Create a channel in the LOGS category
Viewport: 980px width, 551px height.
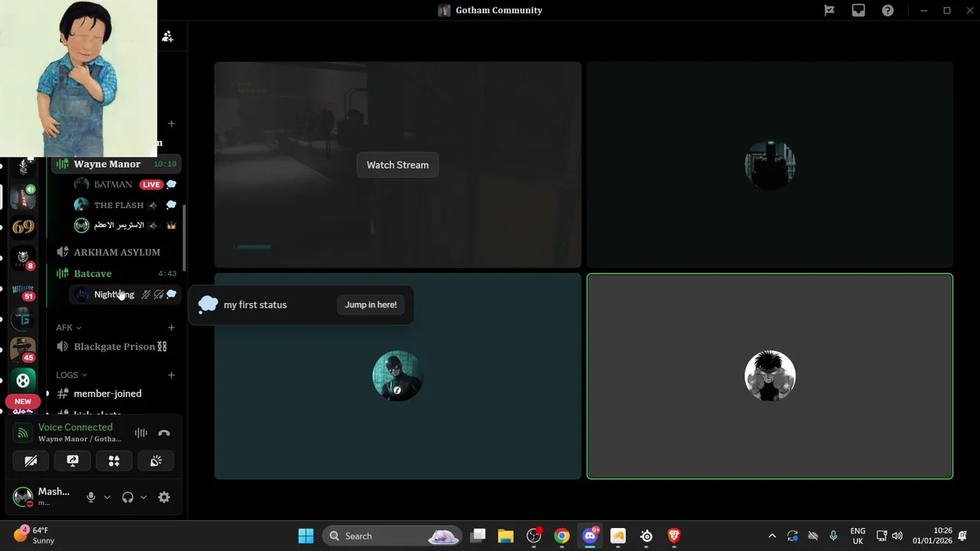coord(171,375)
